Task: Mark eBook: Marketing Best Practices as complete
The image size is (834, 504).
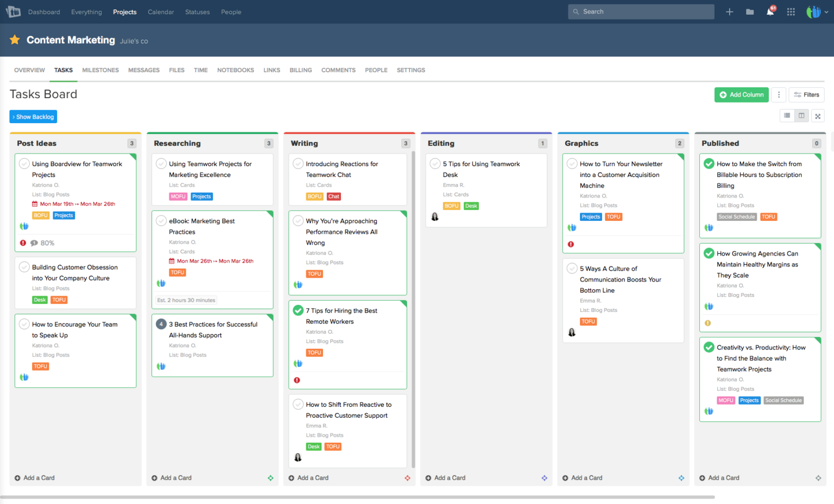Action: click(x=161, y=220)
